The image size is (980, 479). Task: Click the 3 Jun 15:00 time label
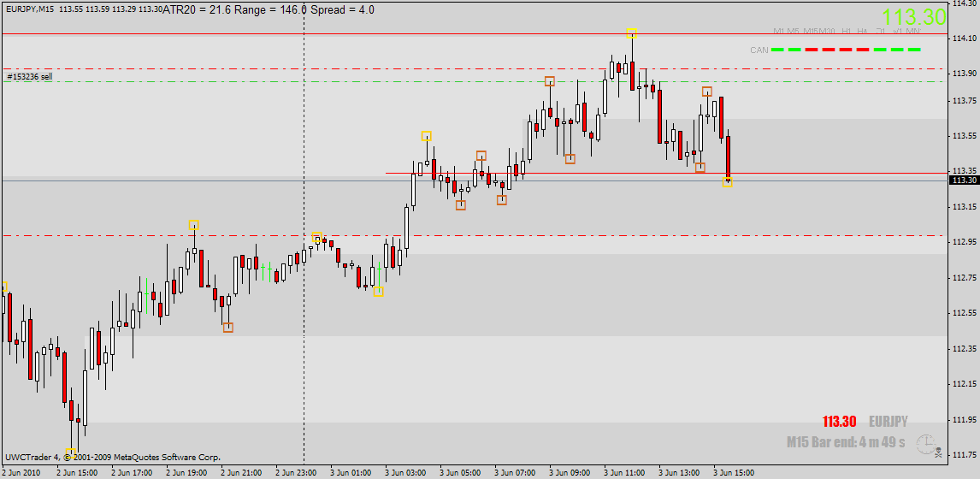[734, 473]
